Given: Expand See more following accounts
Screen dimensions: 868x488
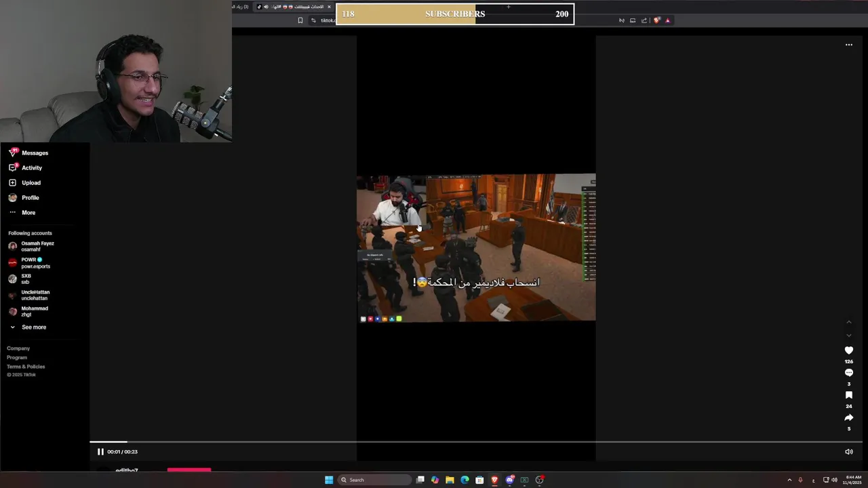Looking at the screenshot, I should 28,327.
